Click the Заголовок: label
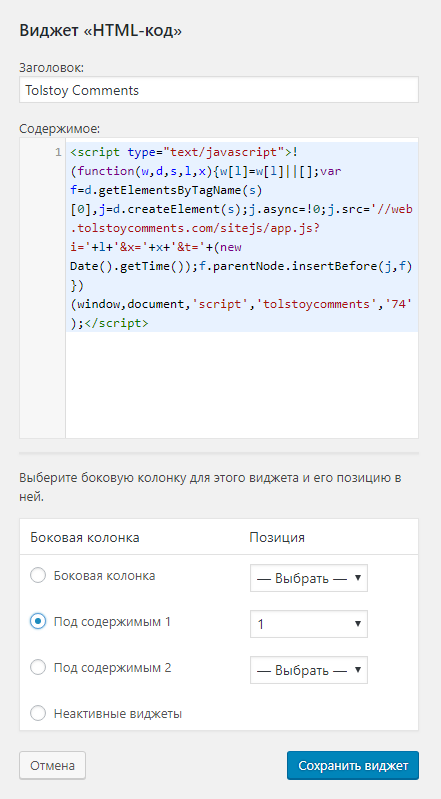This screenshot has height=799, width=441. (51, 67)
